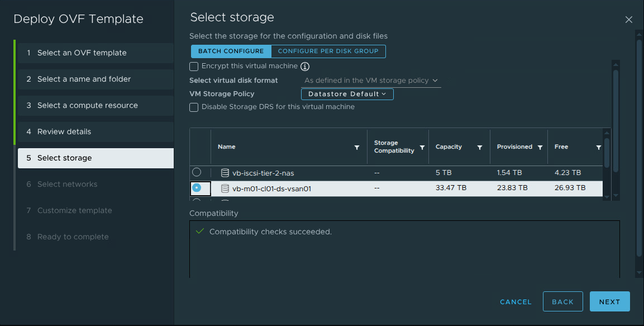Click the Name column header

pyautogui.click(x=227, y=147)
